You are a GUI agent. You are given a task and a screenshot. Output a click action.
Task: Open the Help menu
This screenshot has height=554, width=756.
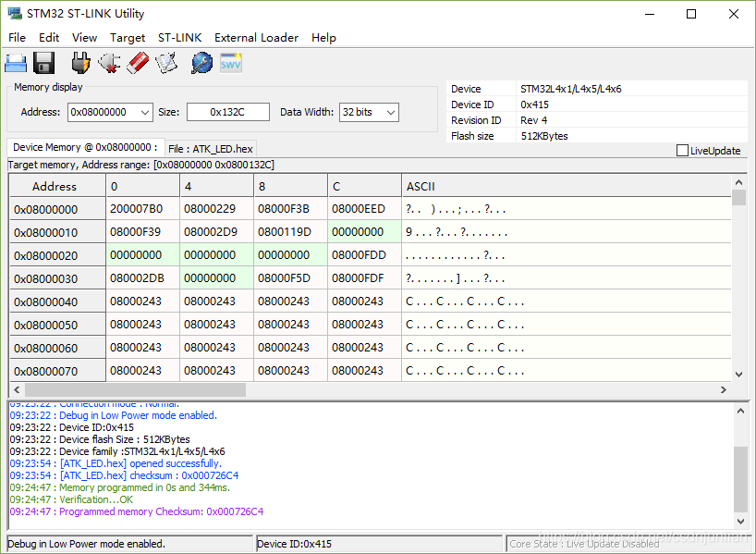(x=323, y=38)
